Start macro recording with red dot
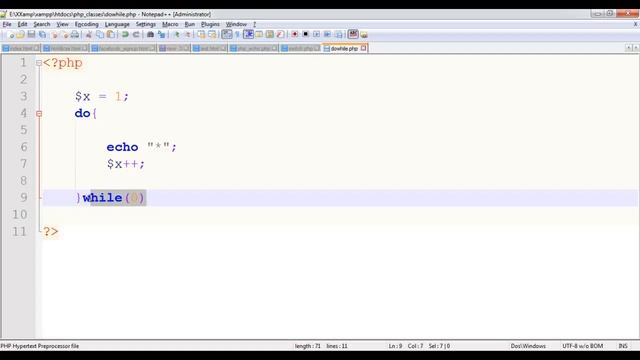The image size is (640, 360). [294, 35]
